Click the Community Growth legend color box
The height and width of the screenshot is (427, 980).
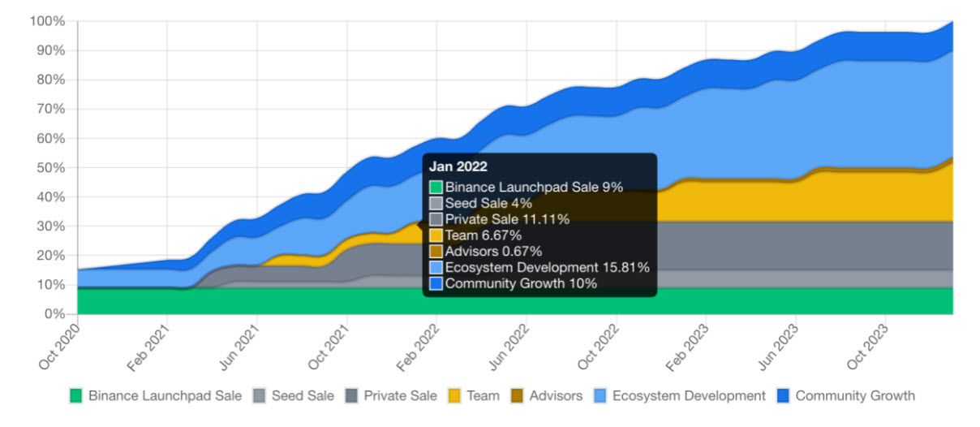click(784, 396)
